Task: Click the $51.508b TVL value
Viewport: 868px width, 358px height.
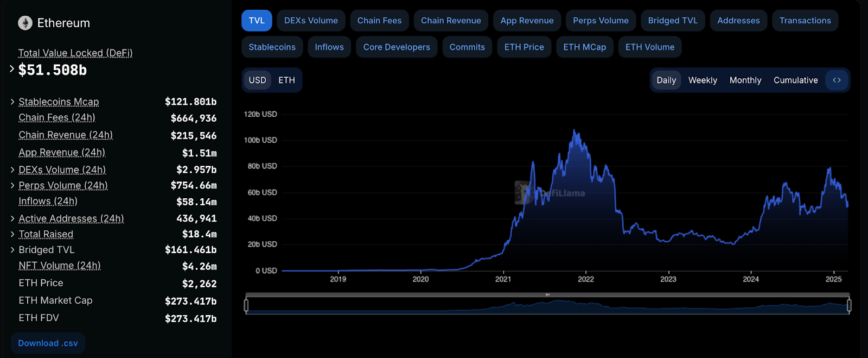Action: coord(53,70)
